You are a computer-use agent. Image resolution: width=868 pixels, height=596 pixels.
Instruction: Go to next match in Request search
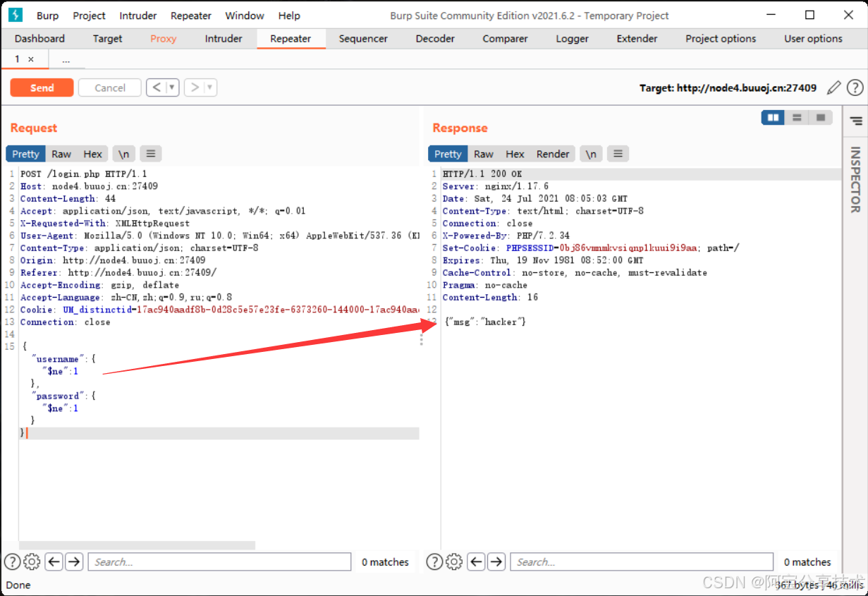click(74, 561)
